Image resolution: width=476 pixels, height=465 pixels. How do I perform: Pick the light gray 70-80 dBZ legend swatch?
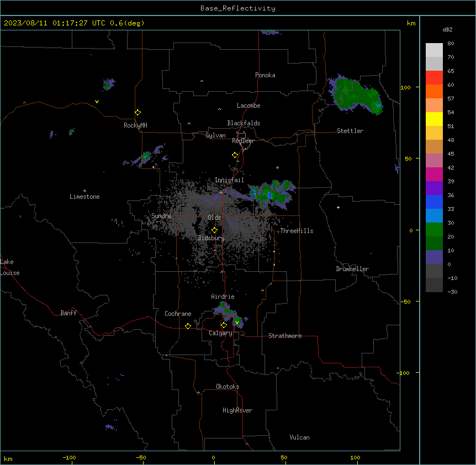point(434,50)
